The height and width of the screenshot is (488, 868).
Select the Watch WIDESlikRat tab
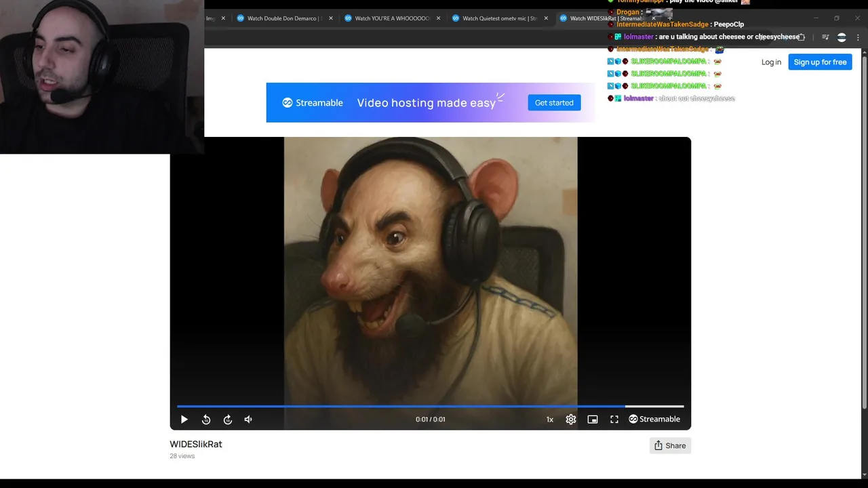[603, 18]
